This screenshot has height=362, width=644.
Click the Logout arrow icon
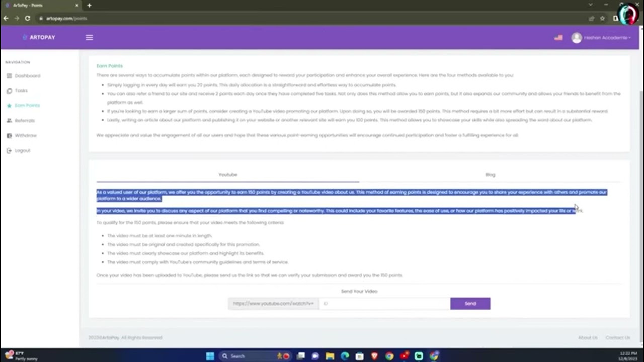[x=10, y=150]
